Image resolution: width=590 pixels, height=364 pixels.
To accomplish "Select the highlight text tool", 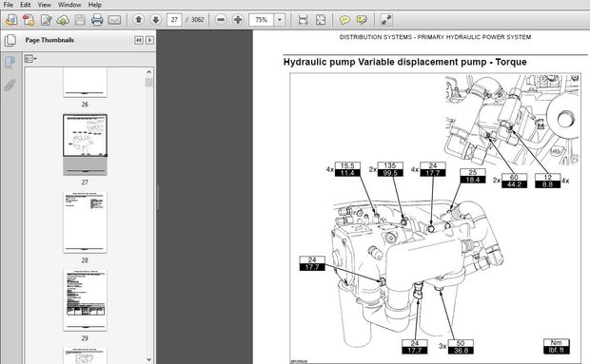I will tap(362, 20).
